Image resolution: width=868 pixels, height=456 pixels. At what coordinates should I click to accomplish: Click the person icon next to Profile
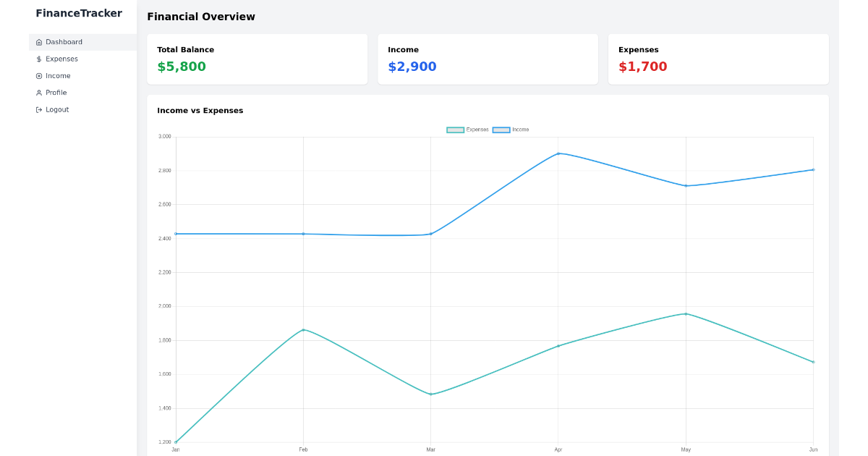tap(38, 93)
